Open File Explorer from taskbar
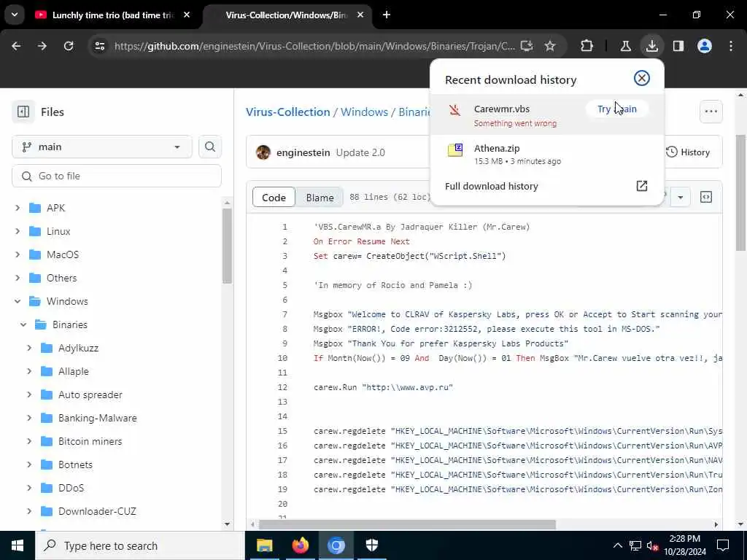 coord(264,545)
